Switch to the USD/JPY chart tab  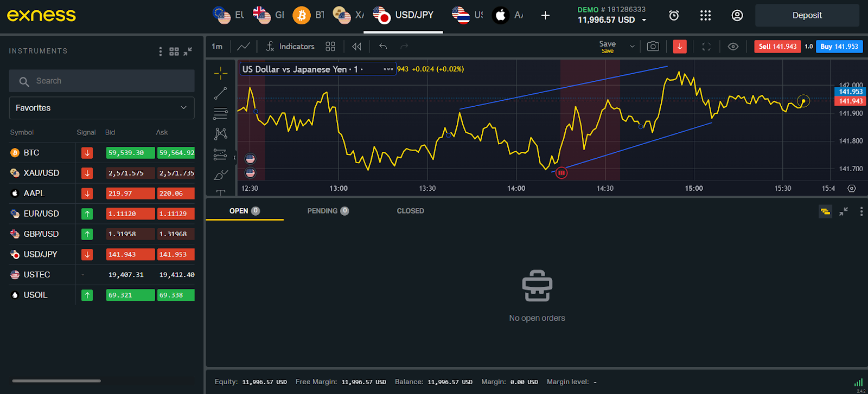[403, 15]
